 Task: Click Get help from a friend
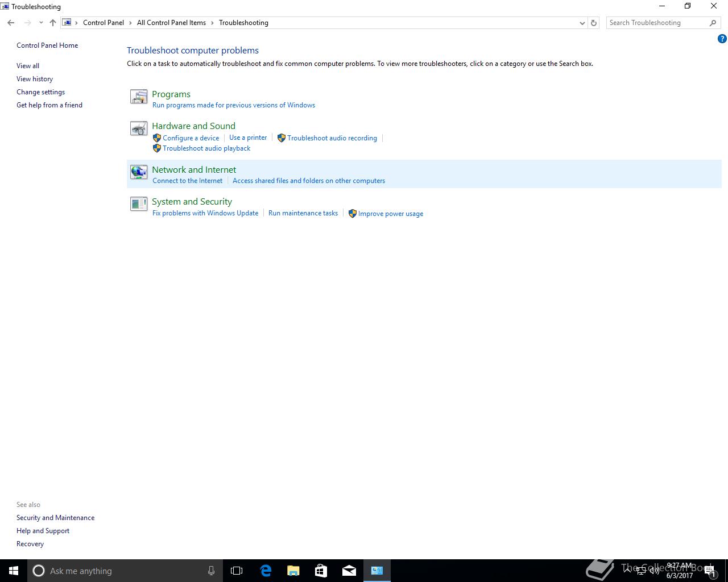pyautogui.click(x=49, y=105)
